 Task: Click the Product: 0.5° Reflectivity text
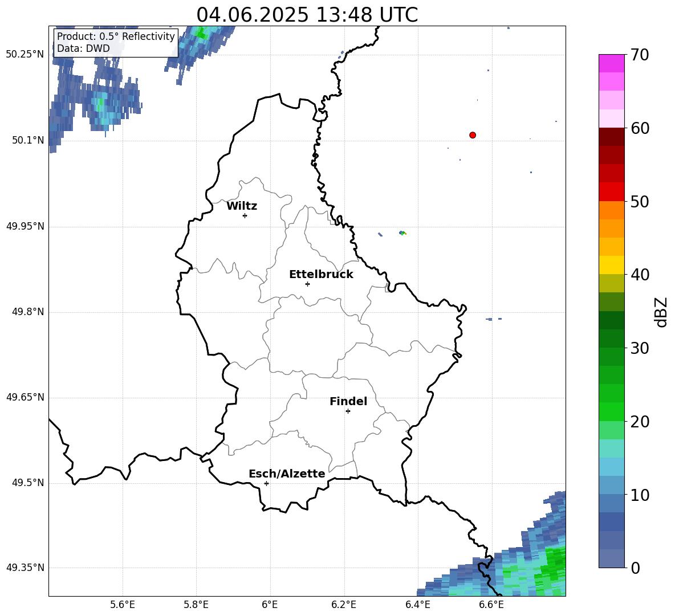pos(116,36)
